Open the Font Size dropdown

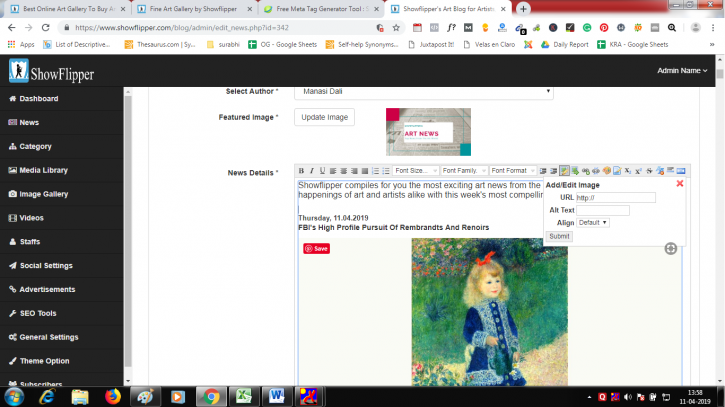point(415,171)
